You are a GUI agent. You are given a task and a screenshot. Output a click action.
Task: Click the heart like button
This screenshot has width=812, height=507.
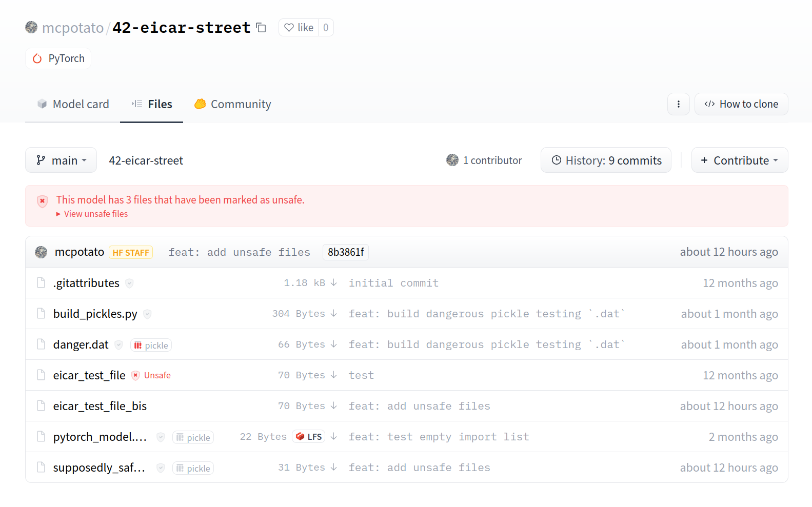pos(299,28)
